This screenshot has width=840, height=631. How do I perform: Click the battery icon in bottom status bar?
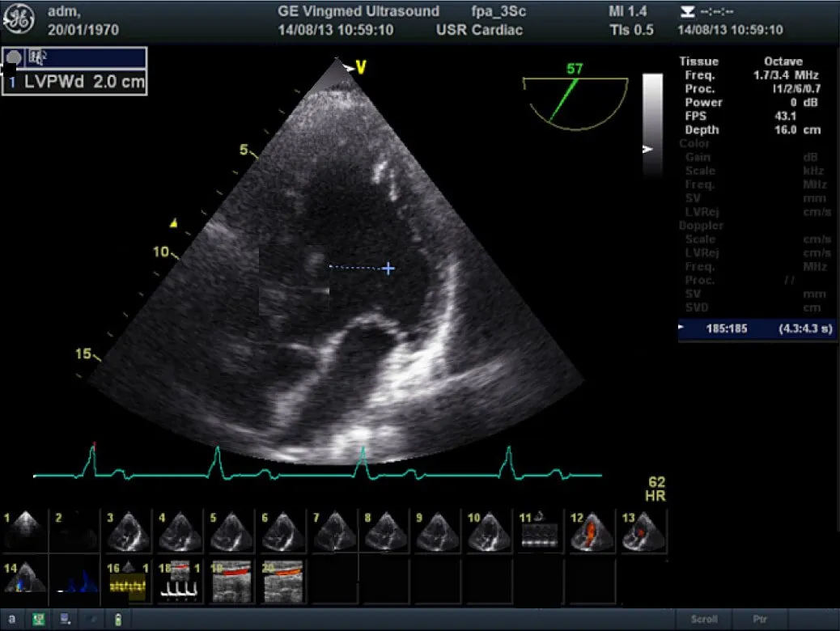tap(117, 619)
